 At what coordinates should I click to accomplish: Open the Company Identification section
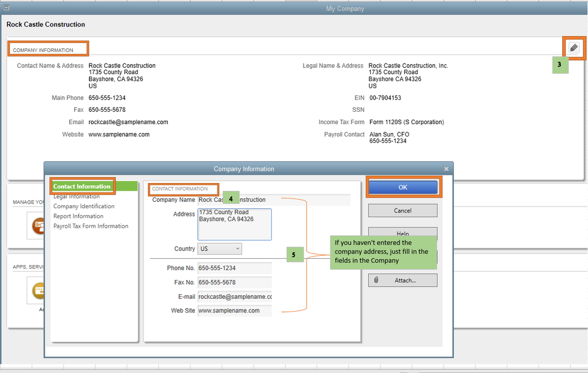pyautogui.click(x=84, y=206)
